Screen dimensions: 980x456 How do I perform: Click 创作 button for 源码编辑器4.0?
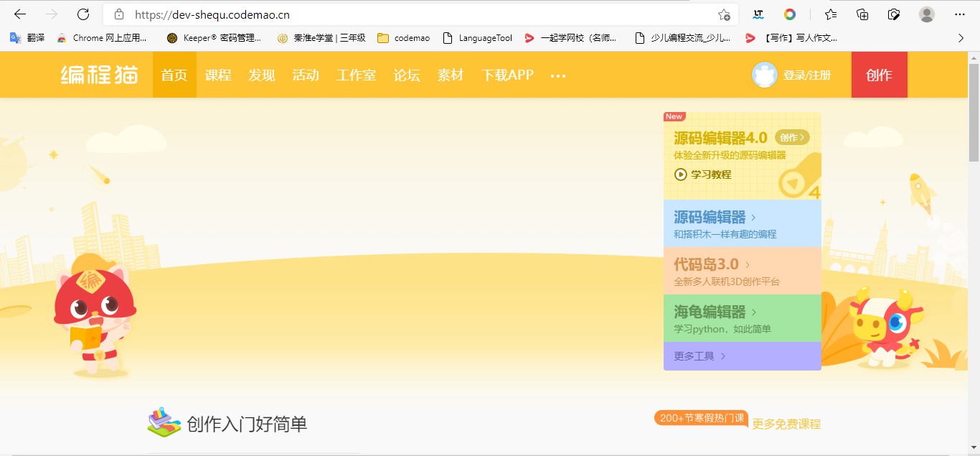pos(793,137)
